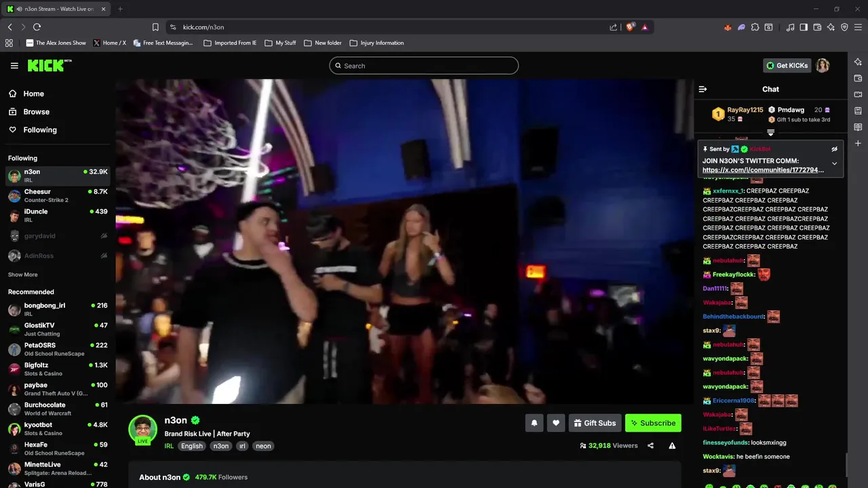
Task: Click the Gift Subs button
Action: [x=594, y=423]
